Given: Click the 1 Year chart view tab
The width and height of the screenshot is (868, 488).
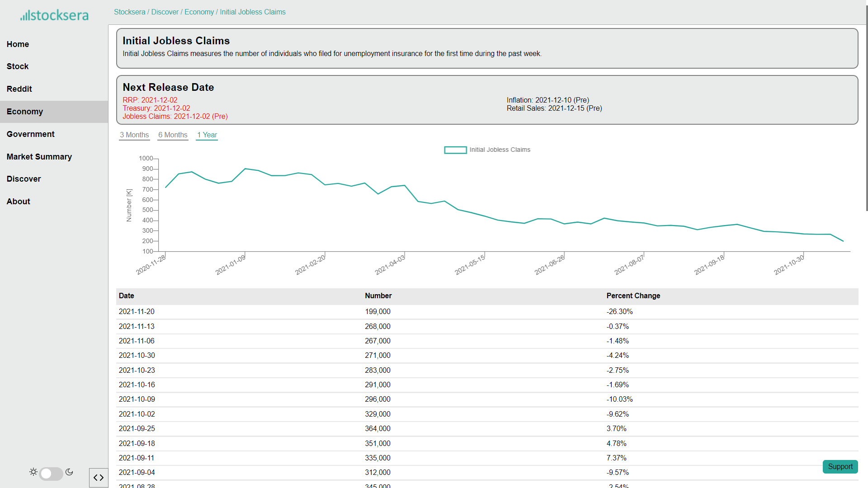Looking at the screenshot, I should (208, 135).
